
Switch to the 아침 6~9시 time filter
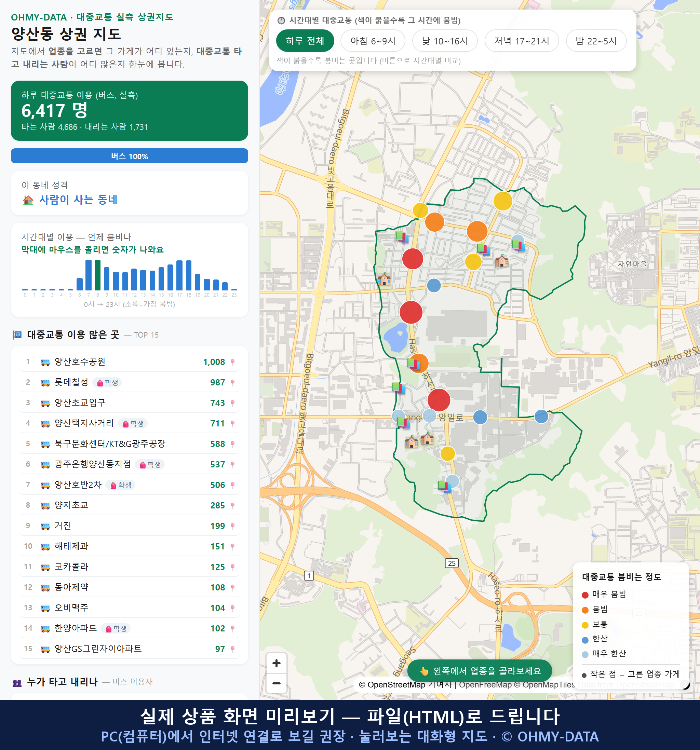(x=373, y=41)
